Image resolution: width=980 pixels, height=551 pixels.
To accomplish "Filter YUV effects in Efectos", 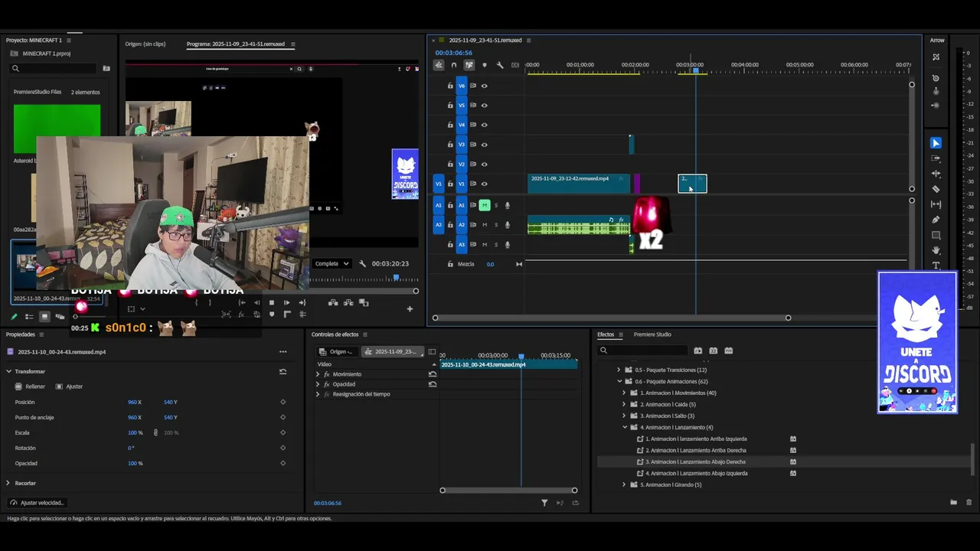I will click(x=728, y=350).
